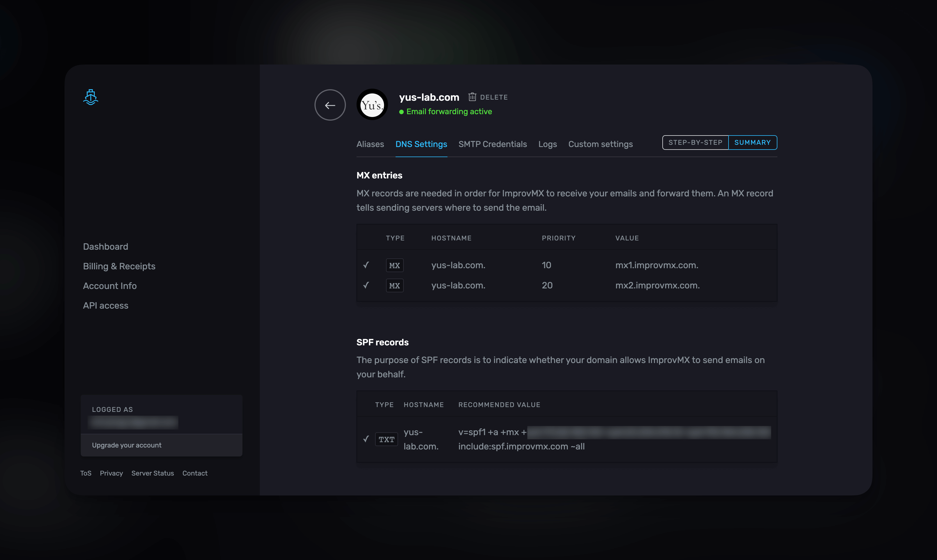Click the priority value 10
Viewport: 937px width, 560px height.
546,265
